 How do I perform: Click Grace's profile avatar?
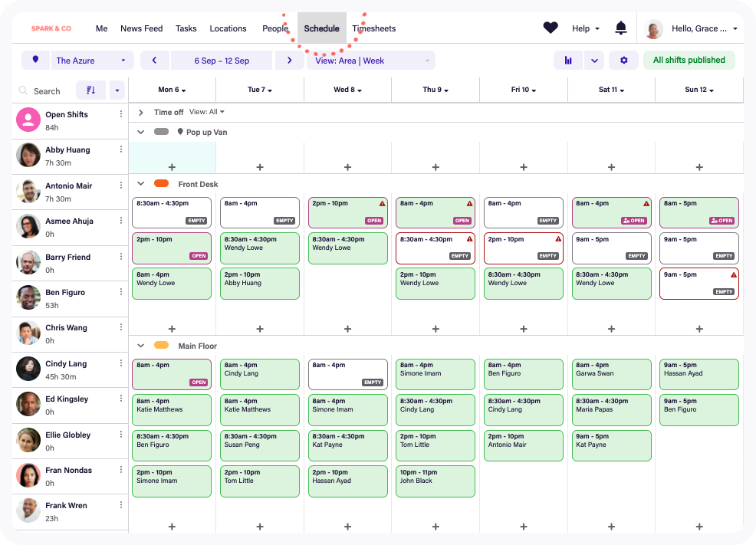(653, 29)
